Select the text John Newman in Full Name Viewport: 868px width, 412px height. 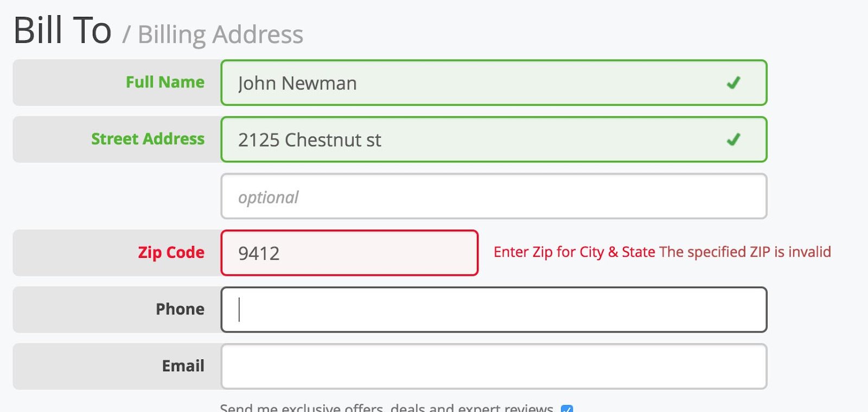[297, 83]
